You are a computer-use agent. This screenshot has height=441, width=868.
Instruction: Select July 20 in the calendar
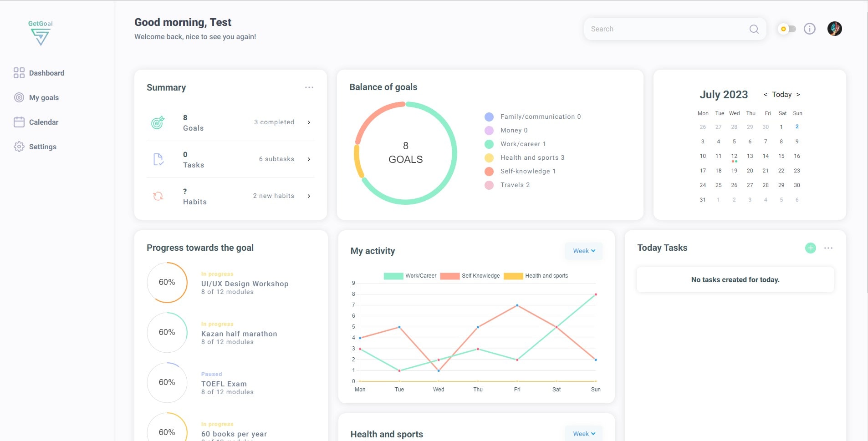(750, 171)
